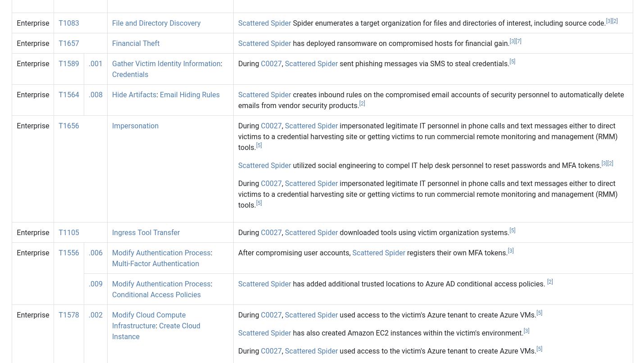This screenshot has width=644, height=363.
Task: Open the Financial Theft technique page
Action: [x=136, y=43]
